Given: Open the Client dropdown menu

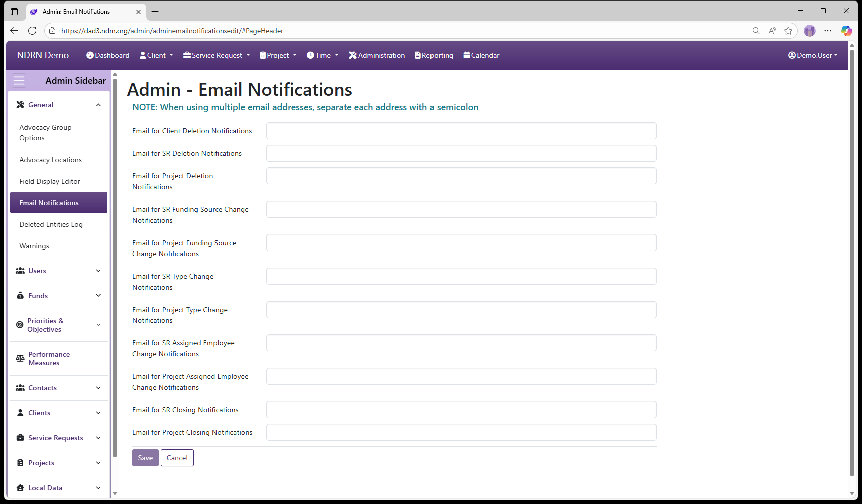Looking at the screenshot, I should [156, 55].
